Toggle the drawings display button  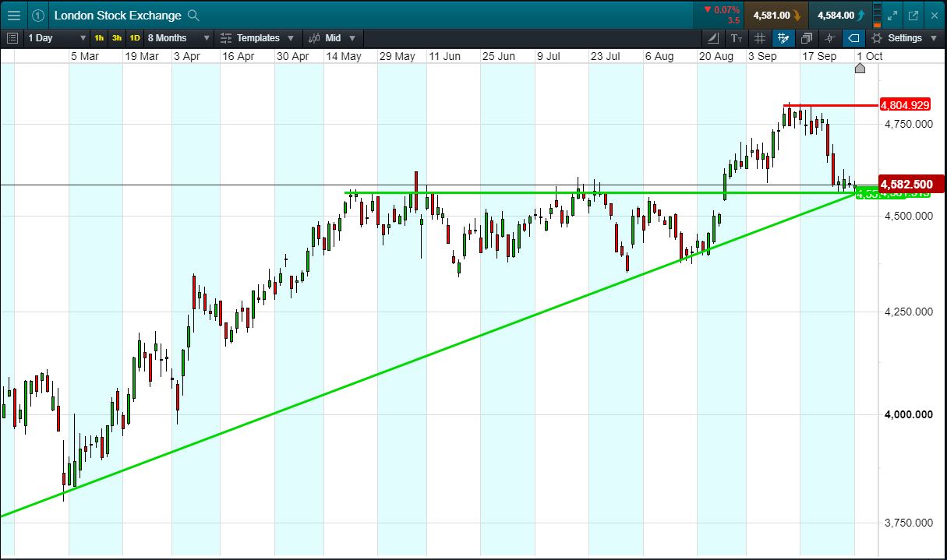[783, 38]
